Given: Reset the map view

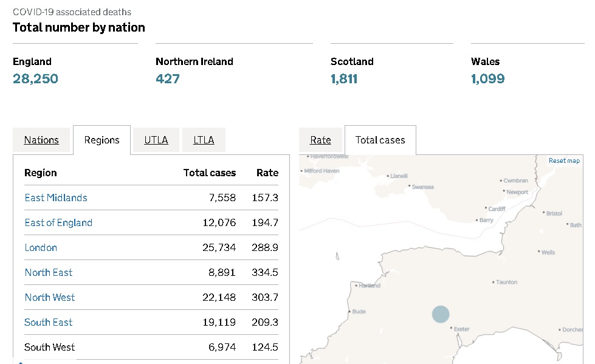Looking at the screenshot, I should [x=564, y=161].
